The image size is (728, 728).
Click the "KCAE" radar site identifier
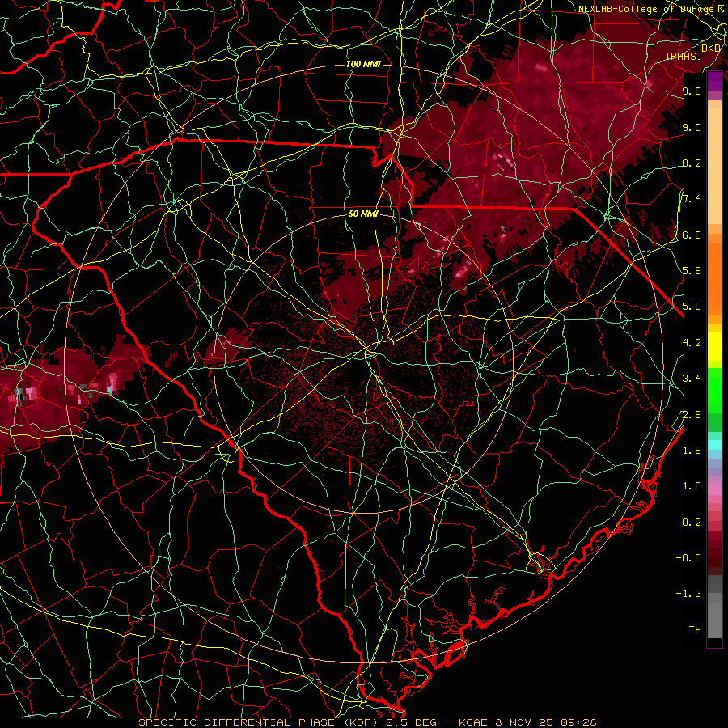473,722
